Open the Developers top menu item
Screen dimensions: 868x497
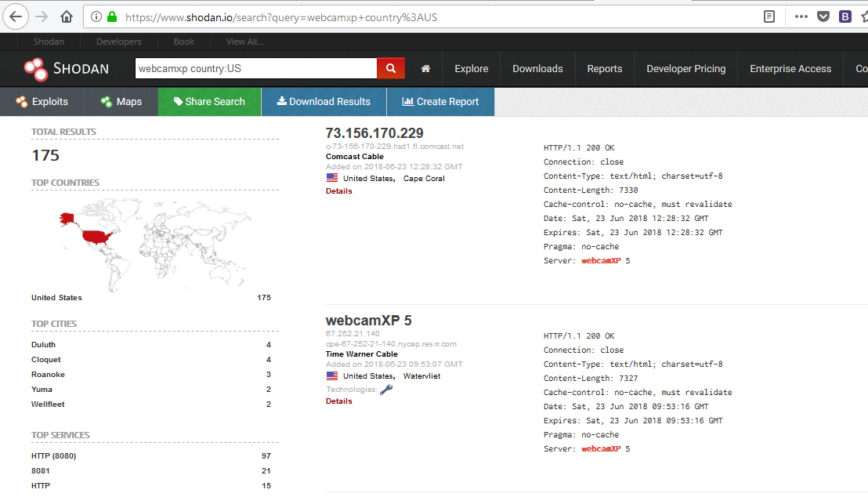119,42
